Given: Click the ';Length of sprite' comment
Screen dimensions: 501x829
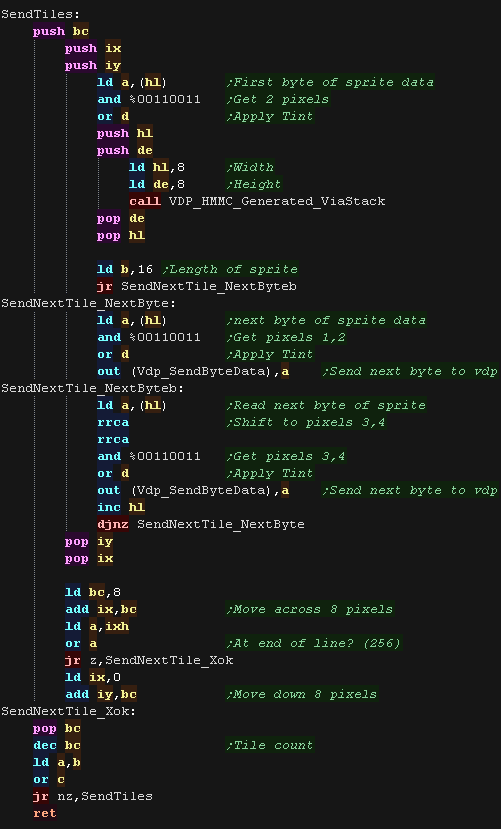Looking at the screenshot, I should [x=230, y=269].
